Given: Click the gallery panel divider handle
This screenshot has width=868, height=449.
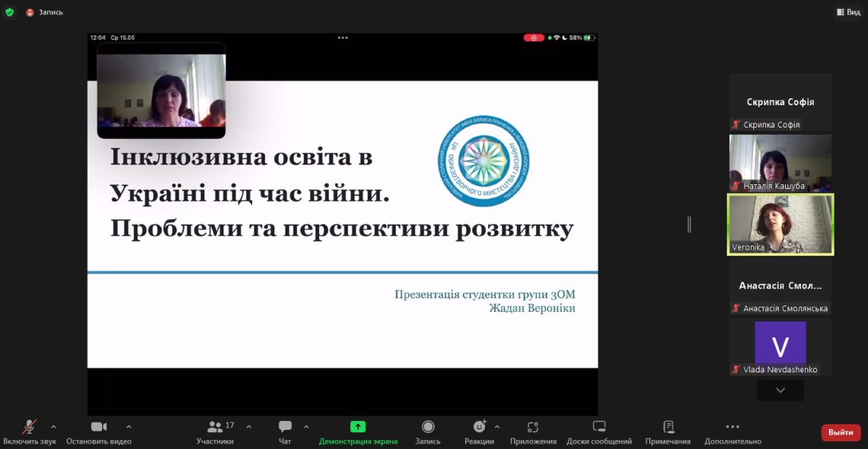Looking at the screenshot, I should (689, 224).
